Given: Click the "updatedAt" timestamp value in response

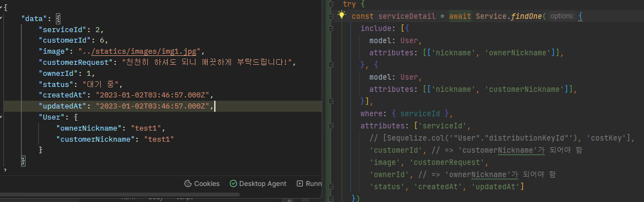Looking at the screenshot, I should coord(153,106).
